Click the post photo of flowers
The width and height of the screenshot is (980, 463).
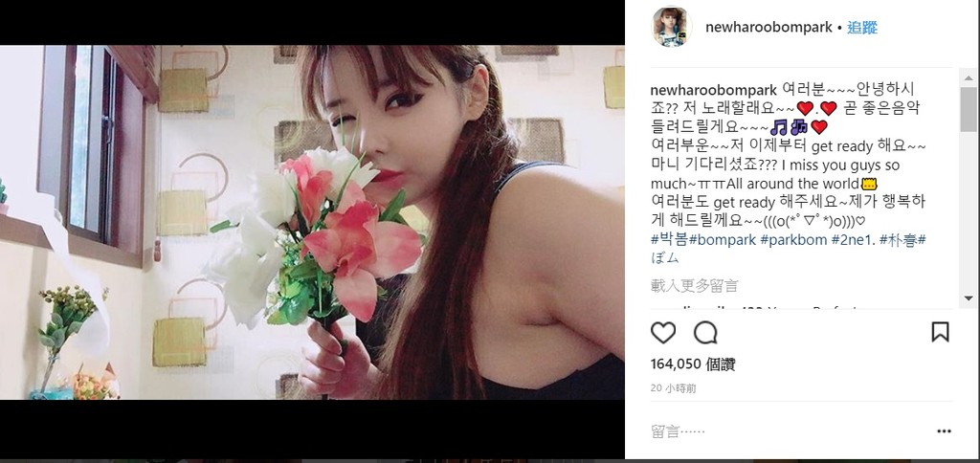tap(312, 222)
